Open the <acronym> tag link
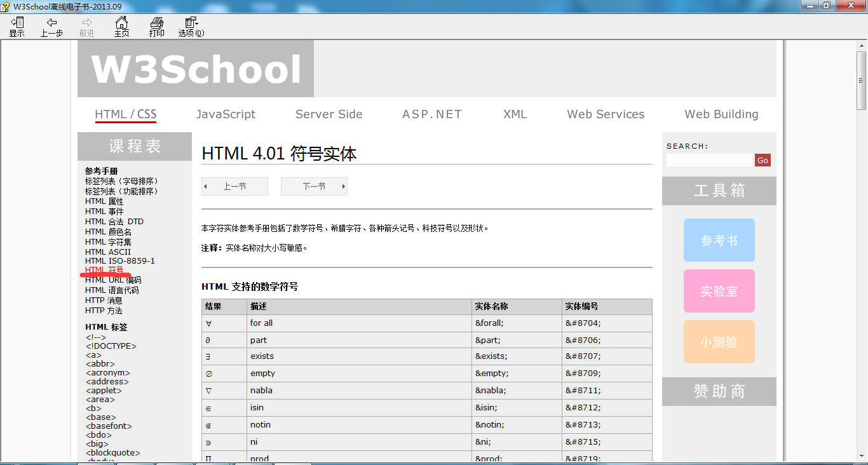Viewport: 868px width, 465px height. [108, 373]
